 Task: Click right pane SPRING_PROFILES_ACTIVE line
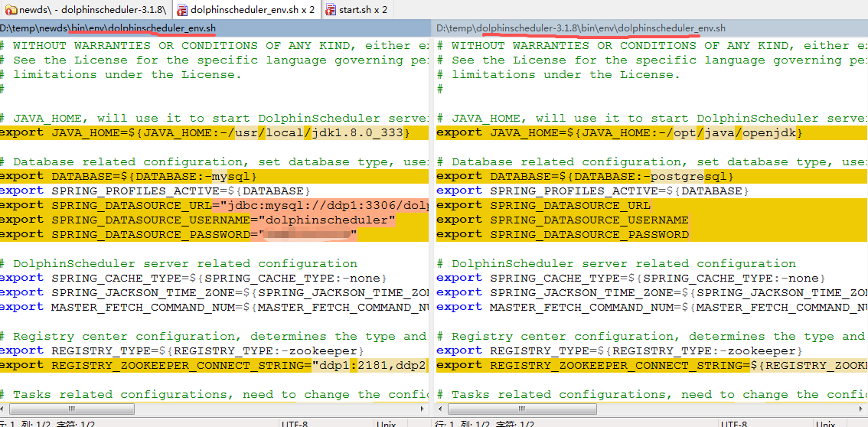(592, 191)
